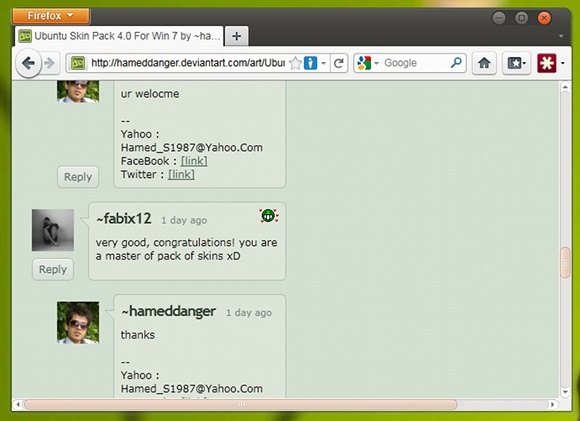Select the Ubuntu Skin Pack 4.0 tab

[119, 36]
